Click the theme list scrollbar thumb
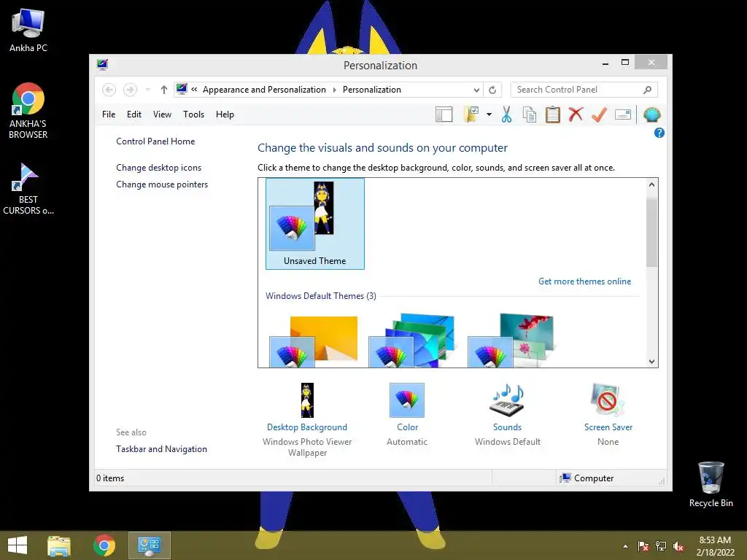The image size is (747, 560). pyautogui.click(x=652, y=233)
